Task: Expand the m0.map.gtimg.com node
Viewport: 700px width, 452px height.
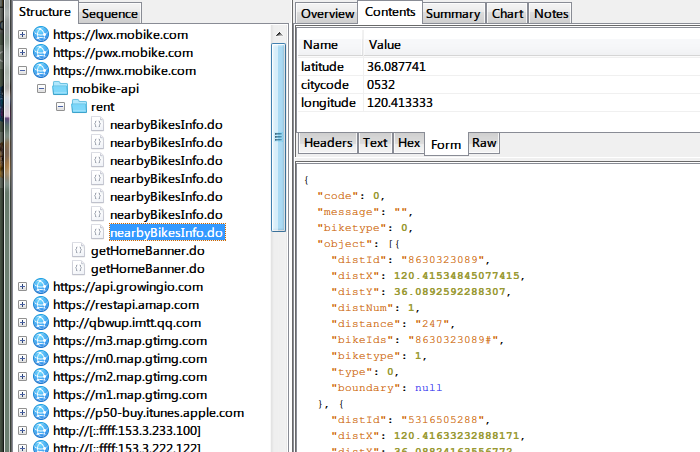Action: pyautogui.click(x=22, y=359)
